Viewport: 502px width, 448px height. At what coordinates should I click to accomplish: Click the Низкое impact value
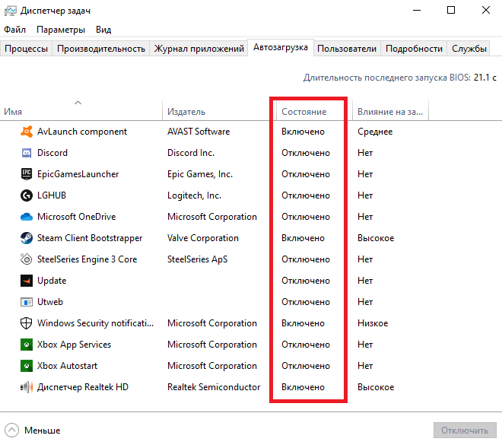(x=373, y=323)
